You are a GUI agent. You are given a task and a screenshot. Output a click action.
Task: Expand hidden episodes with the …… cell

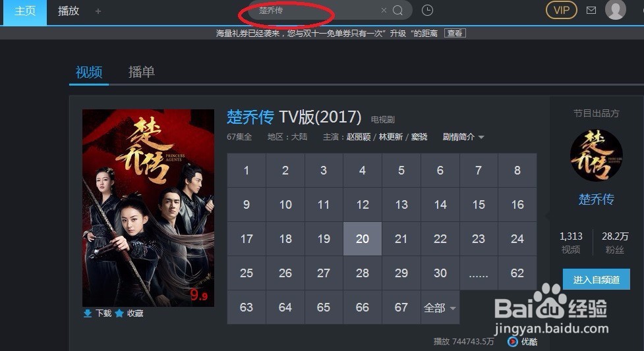[479, 273]
